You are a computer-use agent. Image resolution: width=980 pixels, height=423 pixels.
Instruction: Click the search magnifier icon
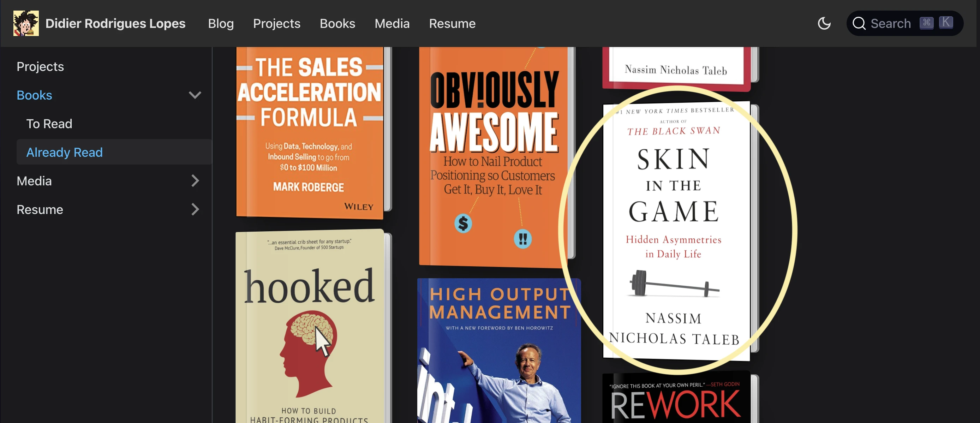[859, 23]
